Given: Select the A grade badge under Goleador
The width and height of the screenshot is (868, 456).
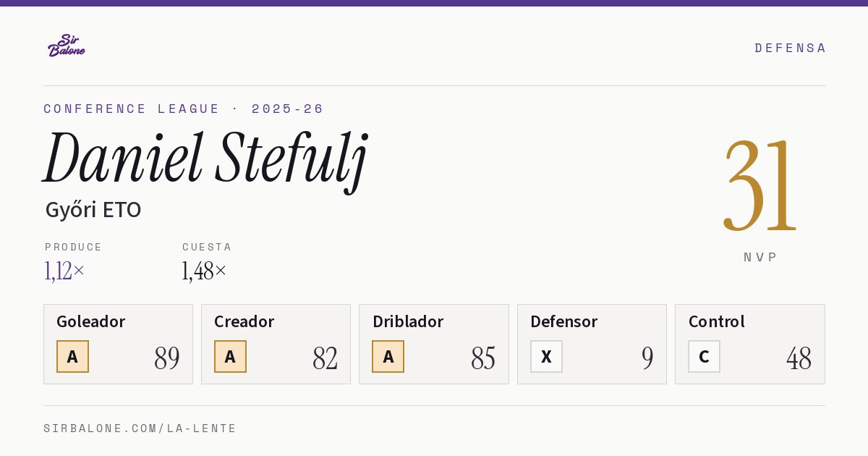Looking at the screenshot, I should tap(72, 356).
